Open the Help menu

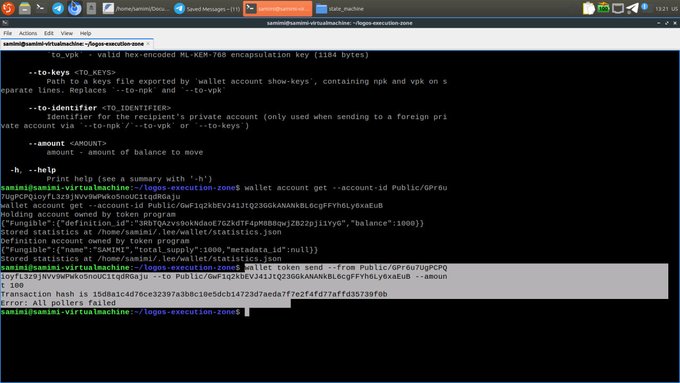point(85,33)
